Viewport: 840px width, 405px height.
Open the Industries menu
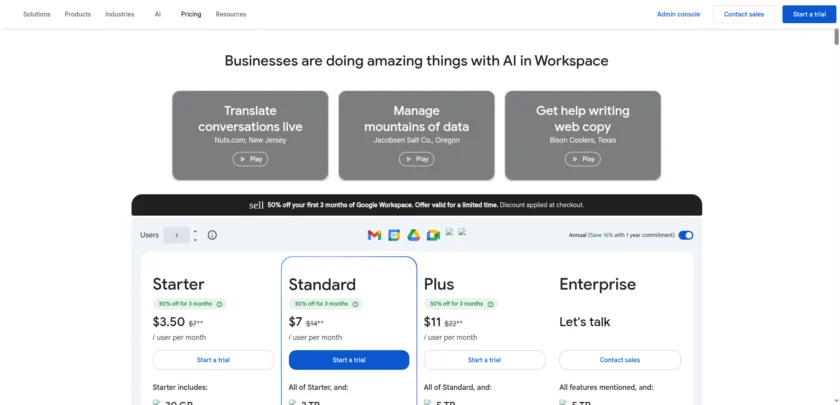[x=119, y=14]
